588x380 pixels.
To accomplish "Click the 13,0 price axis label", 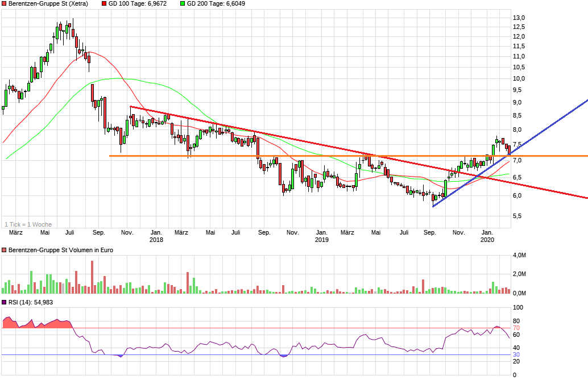I will pos(519,18).
